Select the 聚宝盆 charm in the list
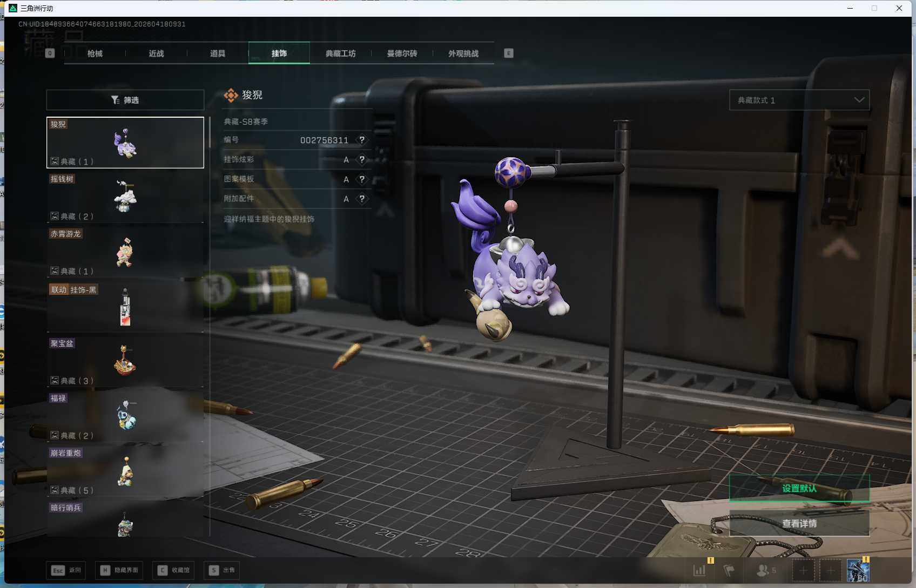The height and width of the screenshot is (588, 916). [x=125, y=361]
